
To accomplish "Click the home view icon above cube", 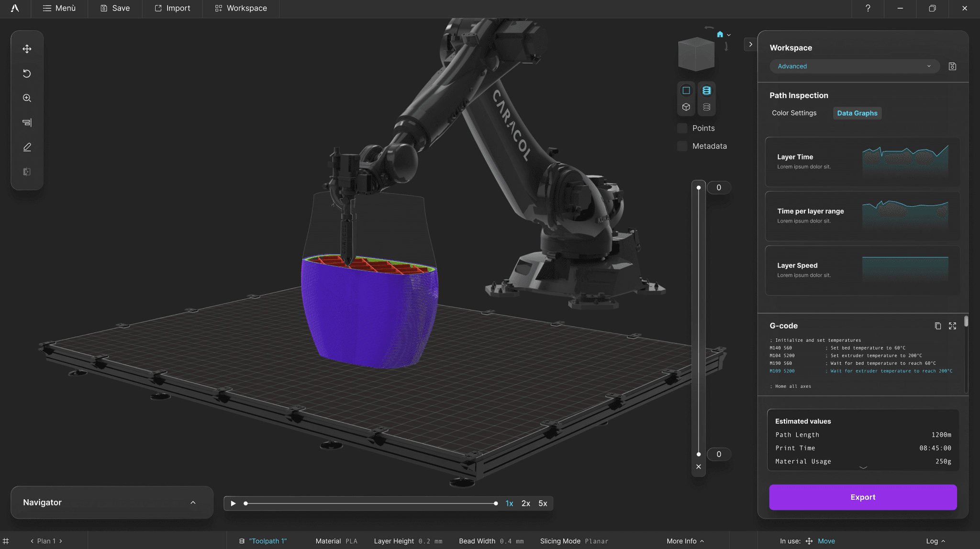I will click(720, 34).
